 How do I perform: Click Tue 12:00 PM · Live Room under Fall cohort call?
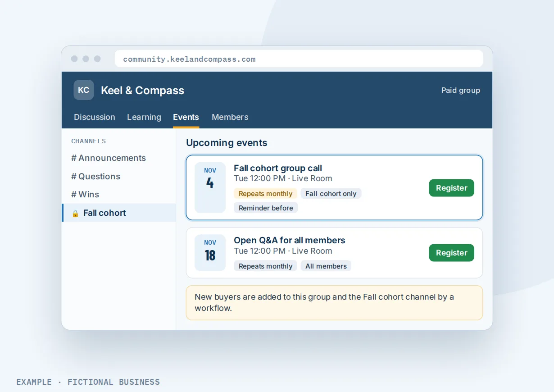(283, 178)
